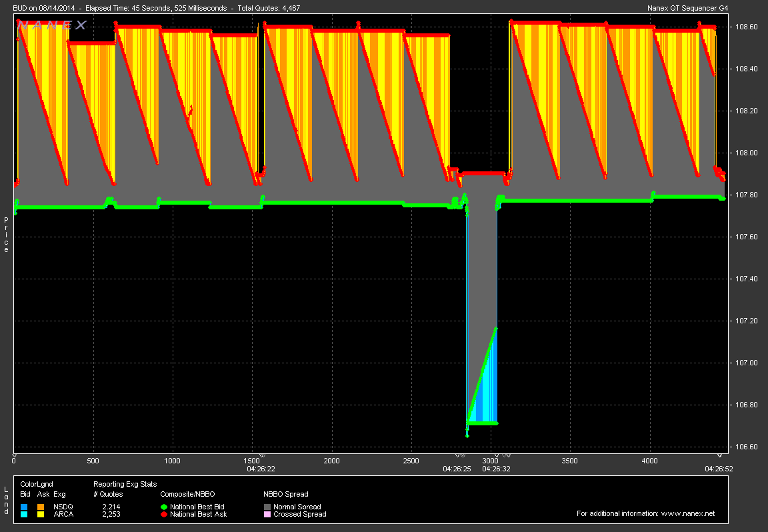Click the National Best Ask legend label
Image resolution: width=768 pixels, height=532 pixels.
coord(199,515)
